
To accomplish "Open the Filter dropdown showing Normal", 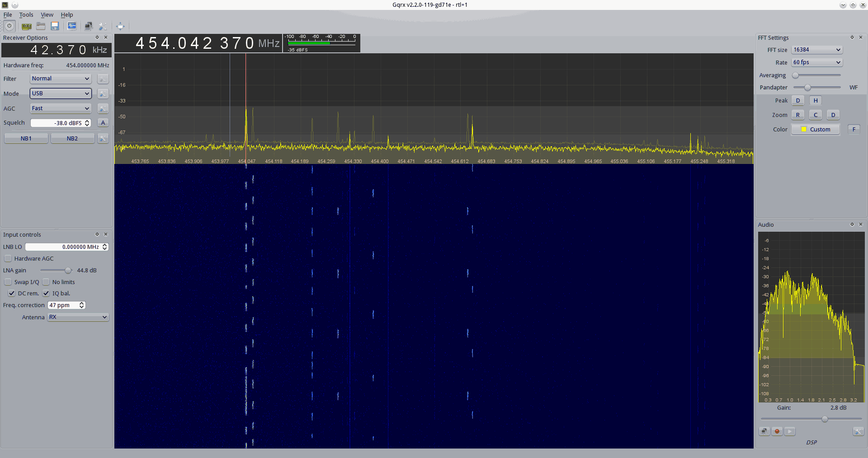I will click(61, 79).
